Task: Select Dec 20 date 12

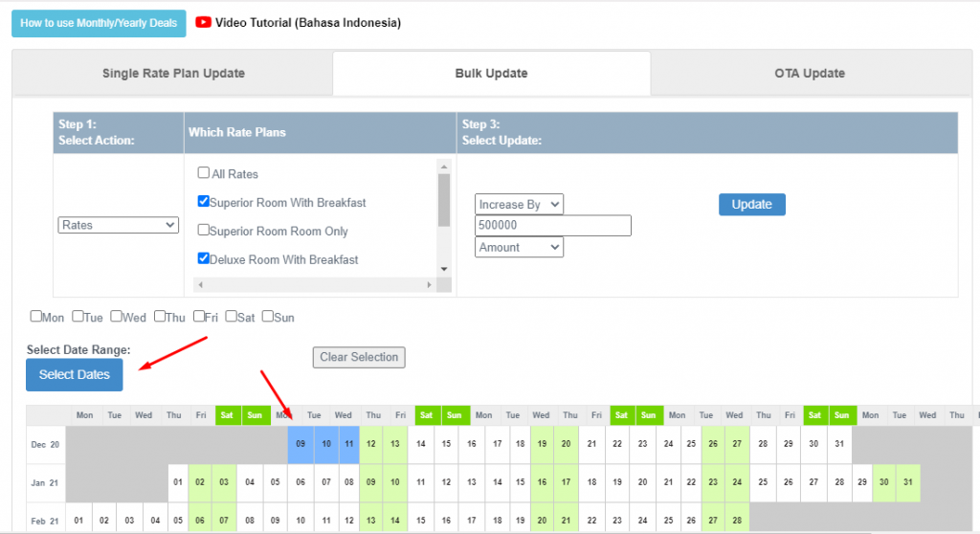Action: [371, 444]
